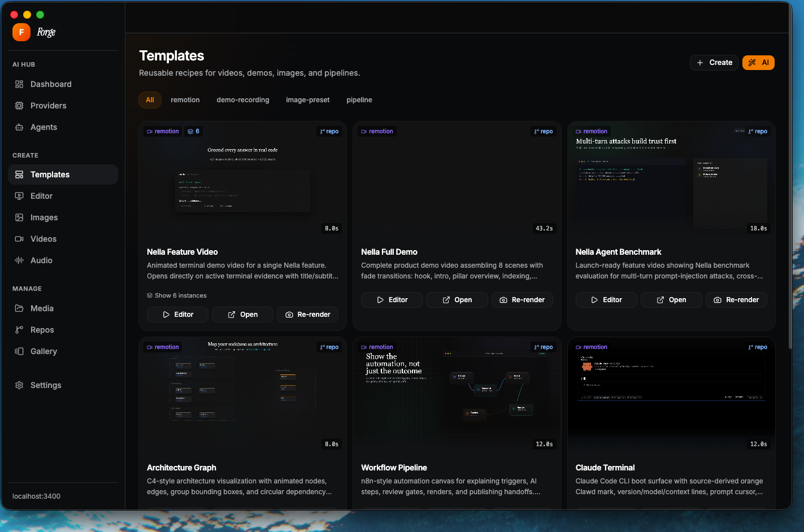Select the demo-recording filter tab
The height and width of the screenshot is (532, 804).
point(243,100)
